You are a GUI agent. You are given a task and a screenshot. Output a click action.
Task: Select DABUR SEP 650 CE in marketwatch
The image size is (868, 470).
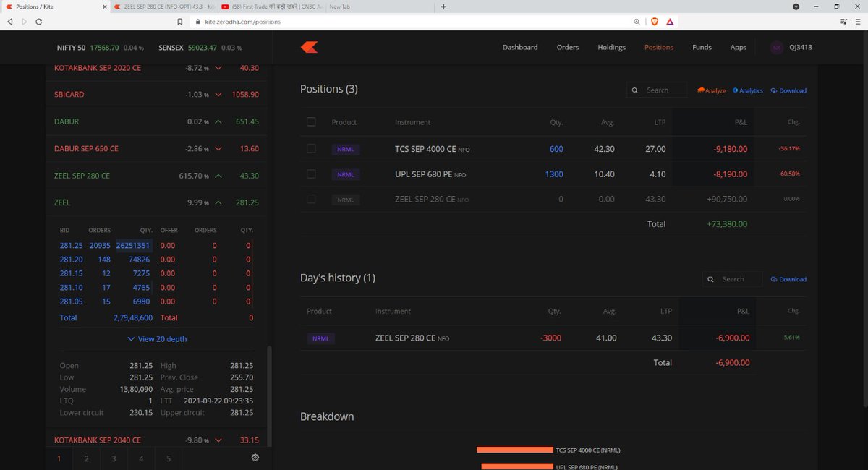pyautogui.click(x=157, y=148)
